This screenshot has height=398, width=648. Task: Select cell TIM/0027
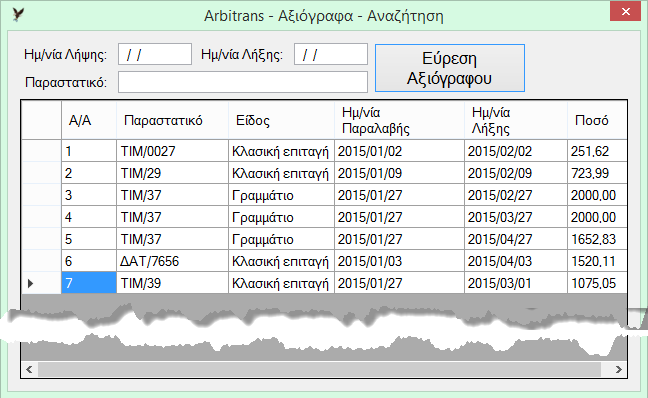(172, 151)
